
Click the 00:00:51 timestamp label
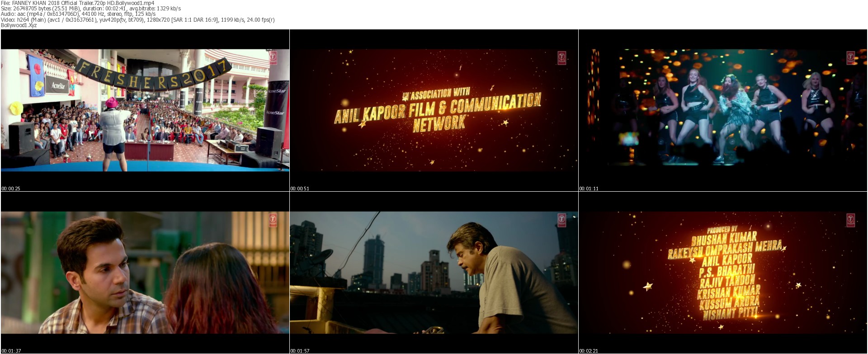(x=300, y=189)
